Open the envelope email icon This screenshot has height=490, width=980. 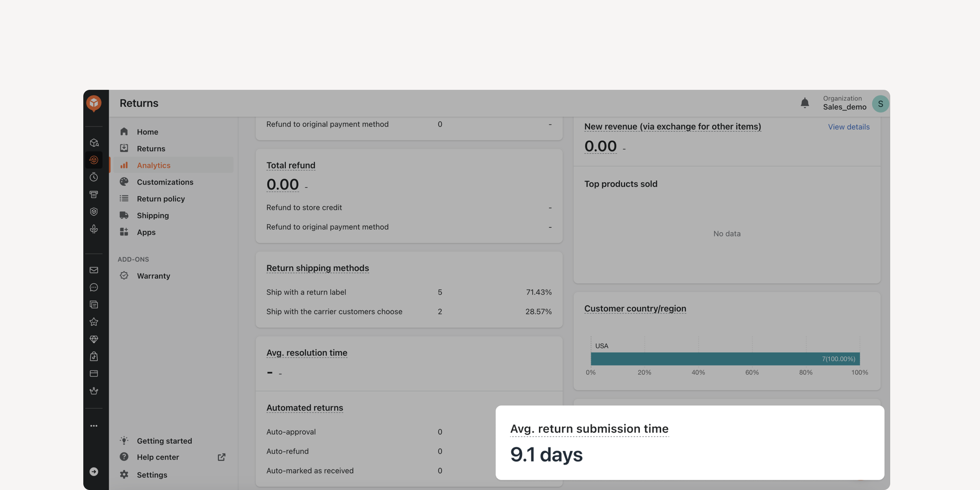(93, 270)
